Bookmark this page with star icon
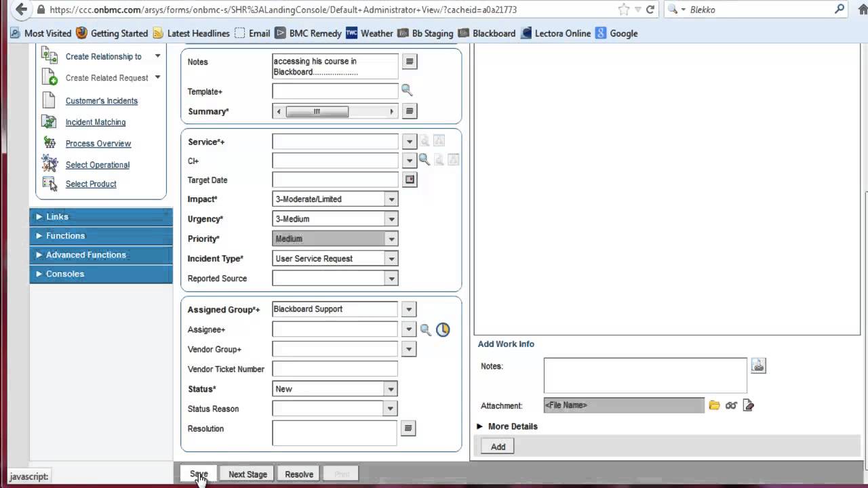868x488 pixels. pos(624,9)
